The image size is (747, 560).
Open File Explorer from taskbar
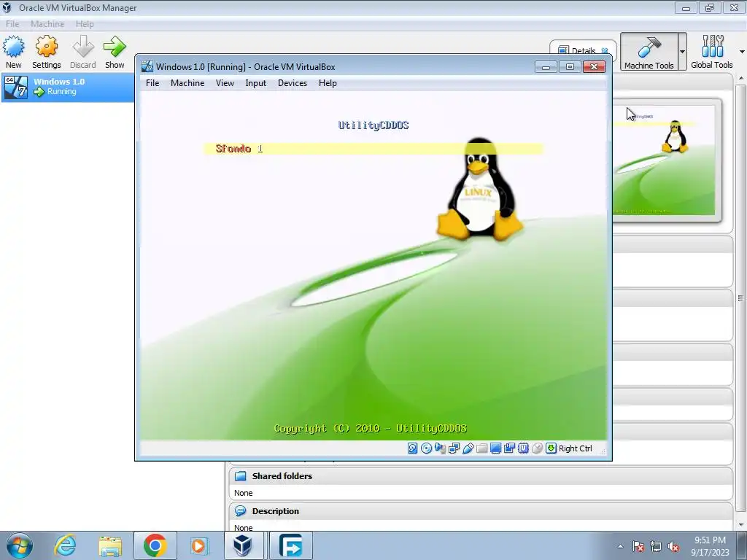pyautogui.click(x=110, y=545)
